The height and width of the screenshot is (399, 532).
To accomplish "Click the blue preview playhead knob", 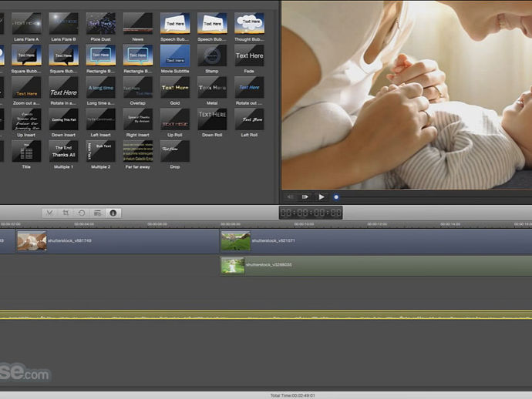I will coord(336,197).
